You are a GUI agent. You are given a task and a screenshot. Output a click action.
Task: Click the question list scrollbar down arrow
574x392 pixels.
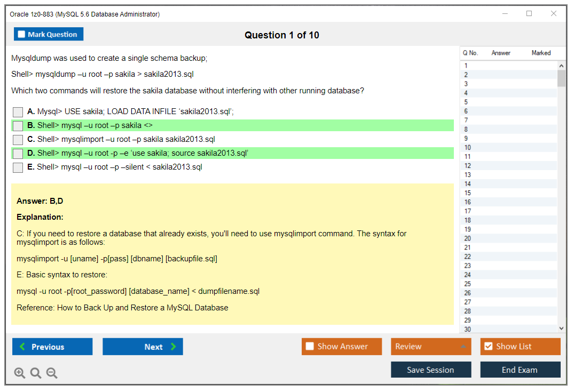point(562,328)
